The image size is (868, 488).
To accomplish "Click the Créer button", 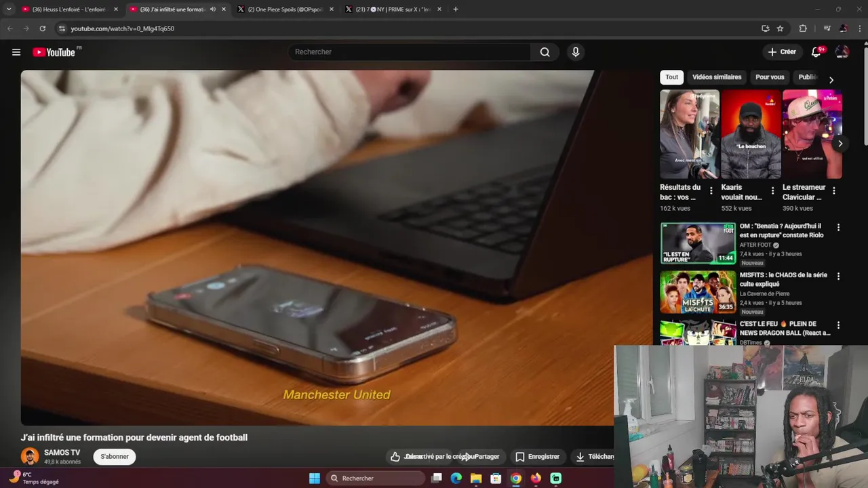I will pyautogui.click(x=781, y=52).
